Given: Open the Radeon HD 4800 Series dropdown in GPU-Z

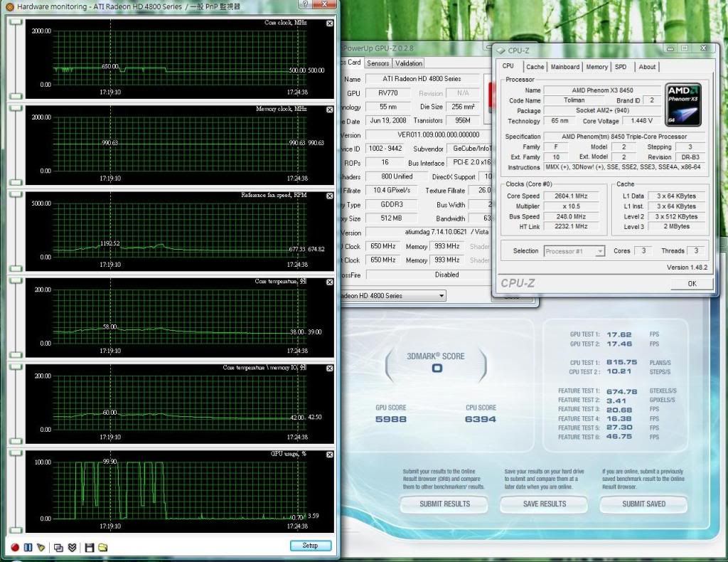Looking at the screenshot, I should (x=392, y=295).
